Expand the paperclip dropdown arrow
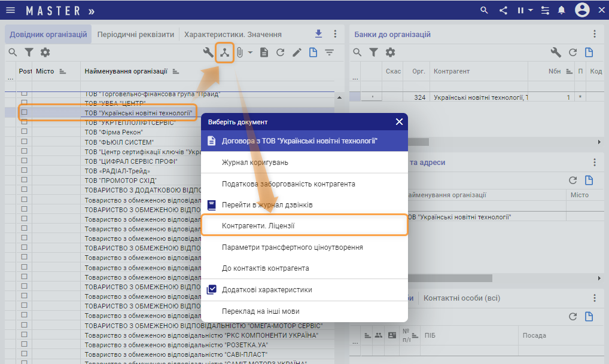Viewport: 609px width, 364px height. tap(250, 53)
